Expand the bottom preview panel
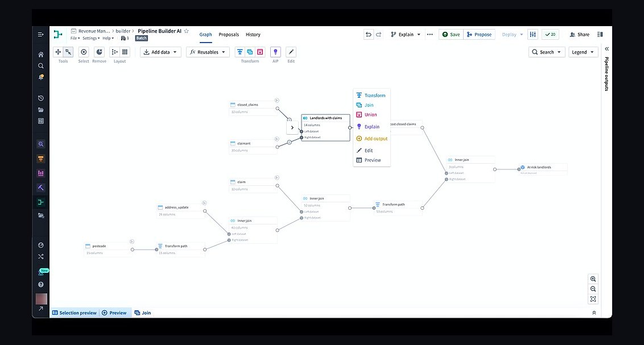Viewport: 644px width, 345px height. (594, 313)
